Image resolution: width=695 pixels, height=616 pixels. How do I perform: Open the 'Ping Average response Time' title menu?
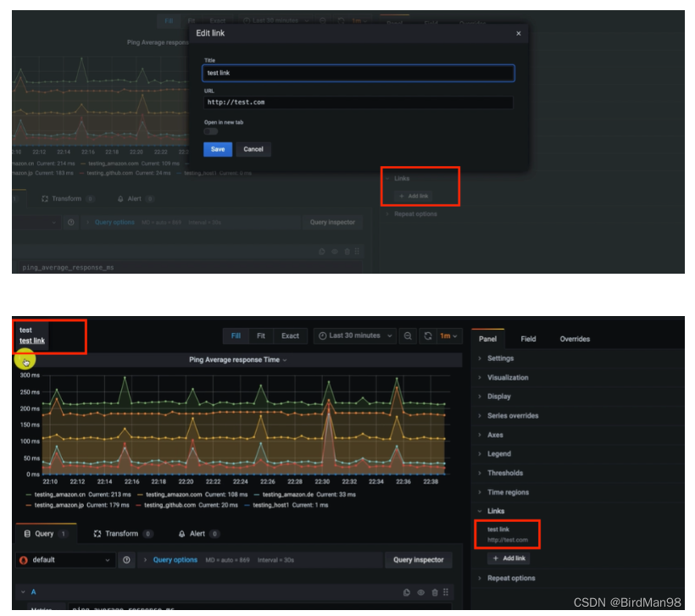click(x=238, y=360)
